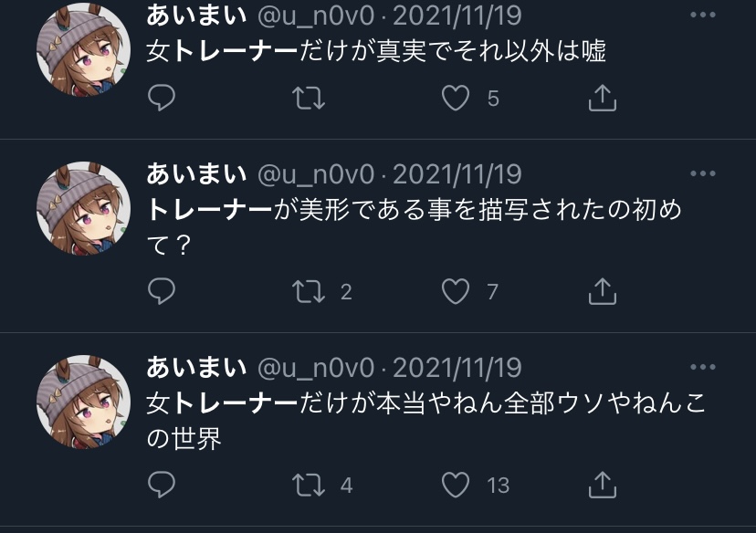Image resolution: width=756 pixels, height=533 pixels.
Task: Share the first tweet ending with 嘘
Action: point(603,98)
